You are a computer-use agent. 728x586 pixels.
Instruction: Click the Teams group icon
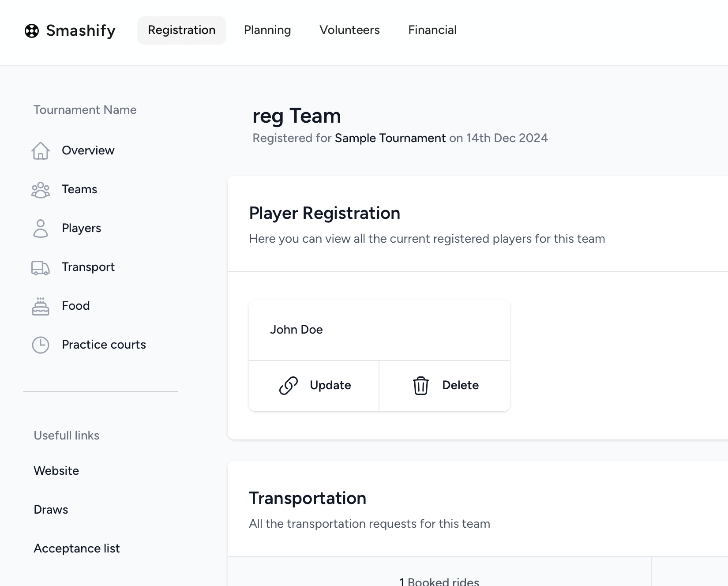[x=41, y=190]
